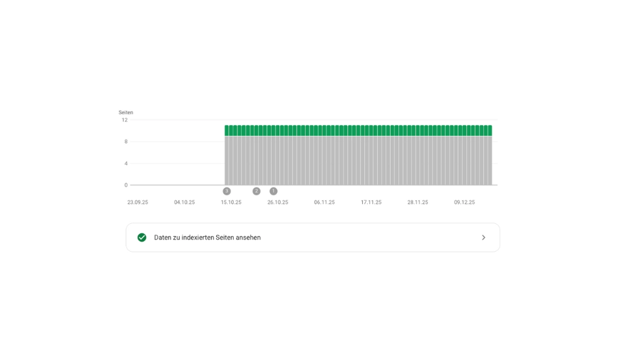This screenshot has height=364, width=622.
Task: Click the 0 value on y-axis
Action: point(126,185)
